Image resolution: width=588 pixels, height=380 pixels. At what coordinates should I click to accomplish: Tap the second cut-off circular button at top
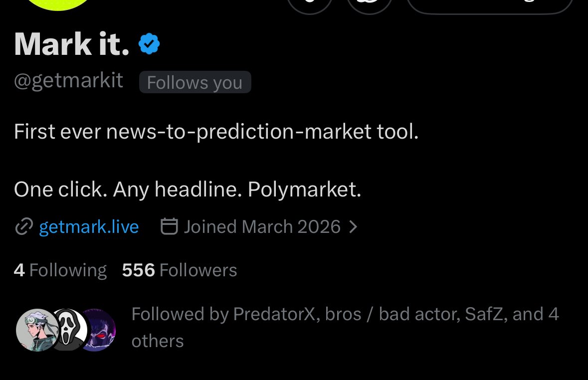pos(370,6)
